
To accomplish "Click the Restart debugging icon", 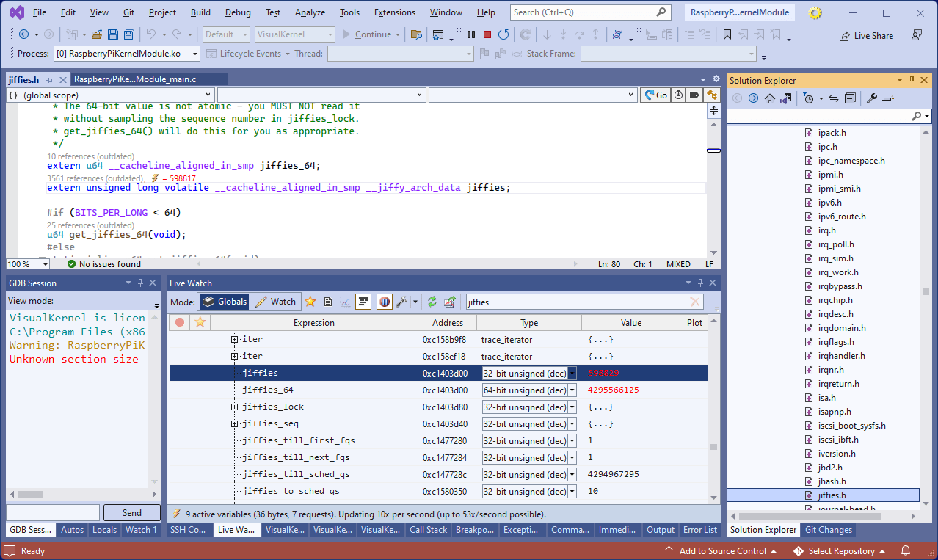I will 502,34.
